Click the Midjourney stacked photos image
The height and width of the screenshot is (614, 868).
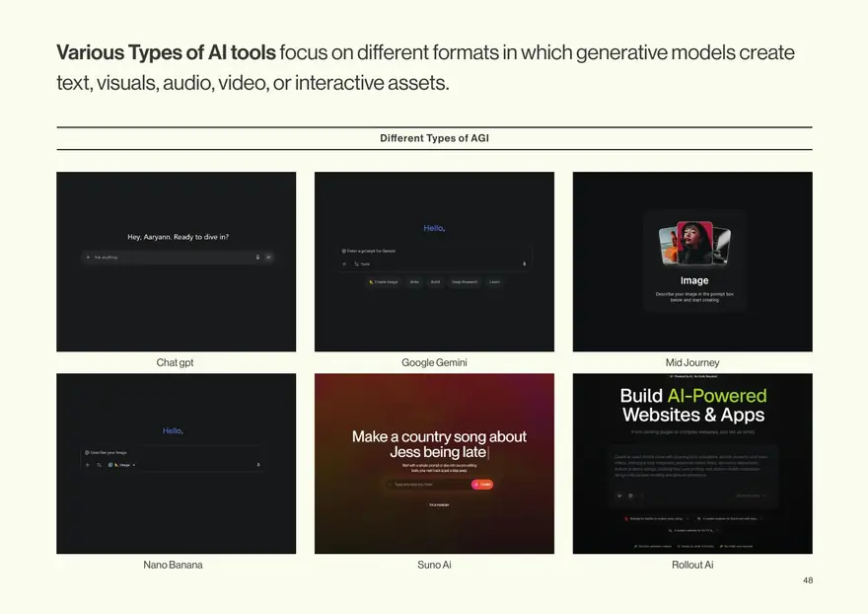coord(694,244)
